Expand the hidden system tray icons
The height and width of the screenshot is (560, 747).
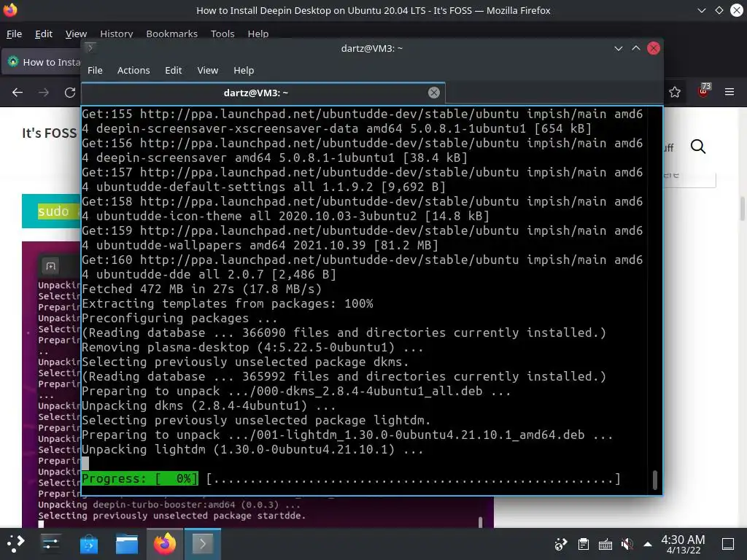point(648,544)
